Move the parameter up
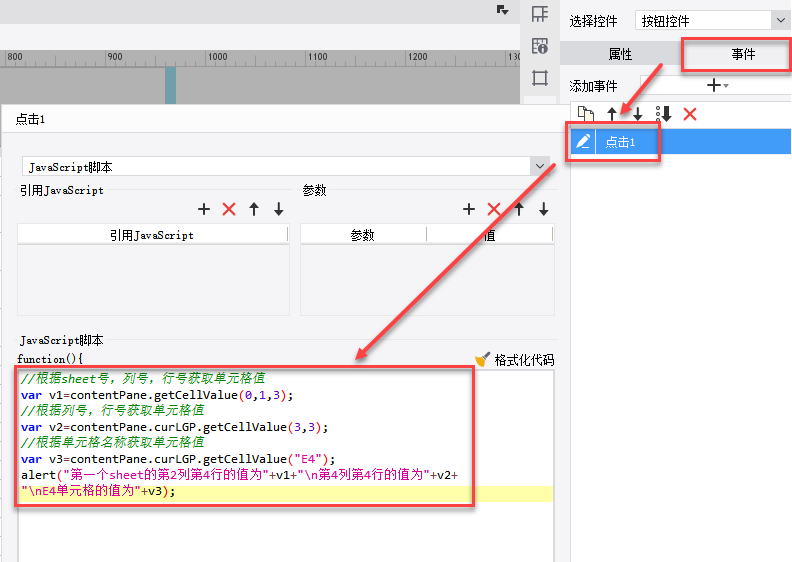Image resolution: width=792 pixels, height=562 pixels. pyautogui.click(x=519, y=209)
